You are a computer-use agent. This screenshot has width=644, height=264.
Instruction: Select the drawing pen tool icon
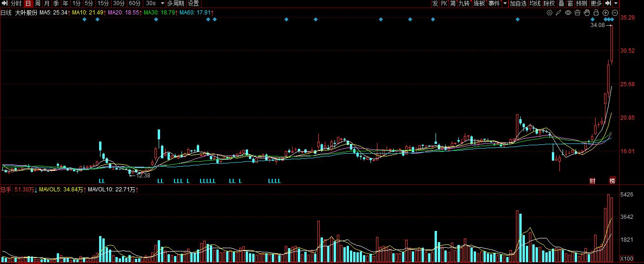point(559,13)
